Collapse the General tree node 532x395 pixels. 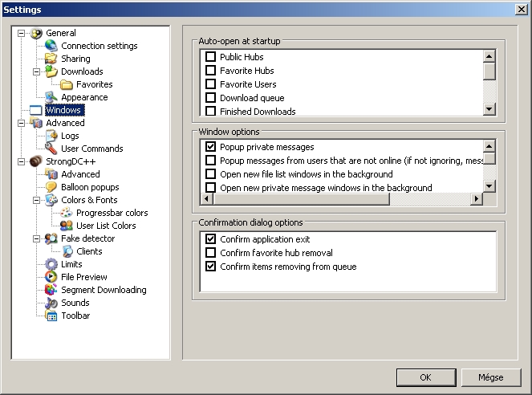(x=22, y=33)
